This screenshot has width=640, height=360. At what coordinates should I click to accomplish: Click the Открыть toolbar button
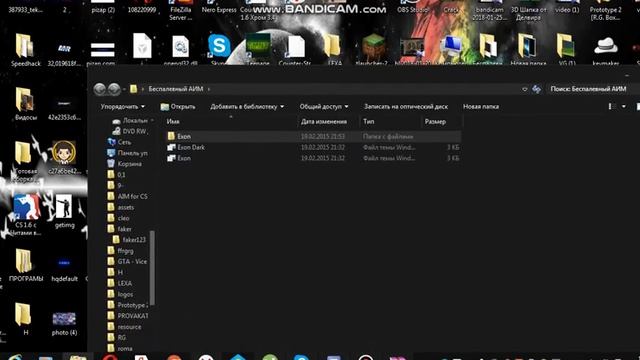(178, 107)
